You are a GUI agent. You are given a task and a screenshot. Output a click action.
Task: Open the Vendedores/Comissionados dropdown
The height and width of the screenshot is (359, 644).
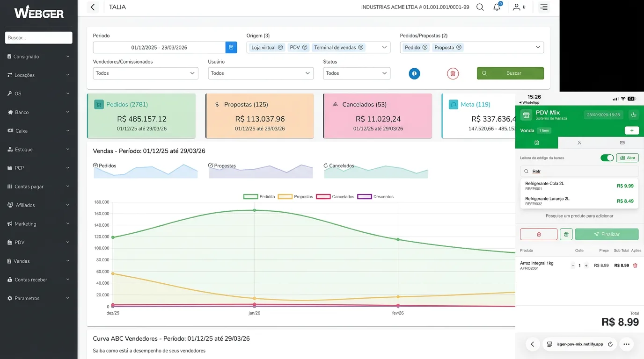tap(146, 73)
